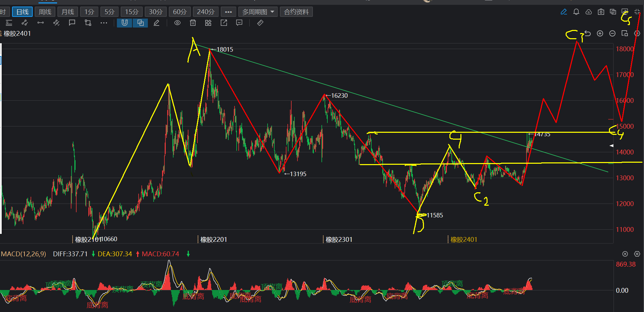Zoom in the chart with plus icon

[600, 33]
